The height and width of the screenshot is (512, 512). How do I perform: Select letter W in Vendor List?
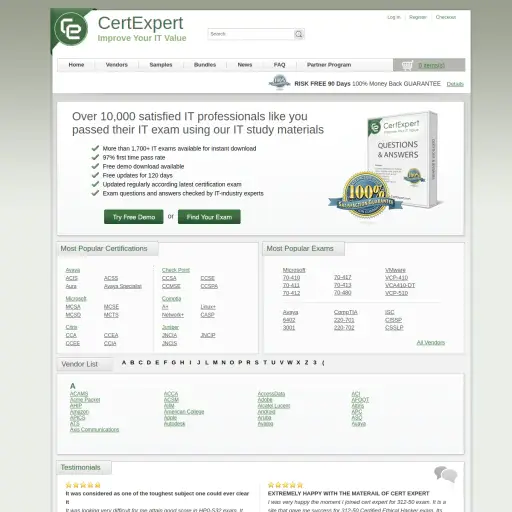pos(290,362)
